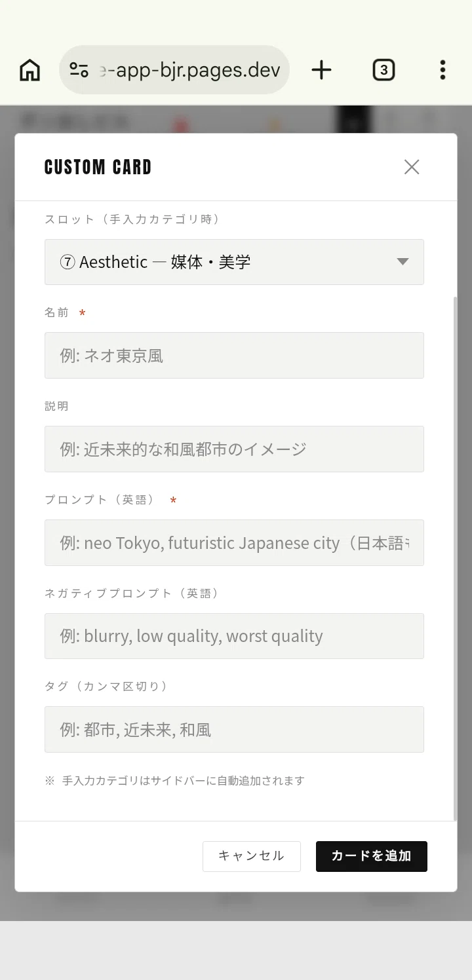Submit with the カードを追加 button
Image resolution: width=472 pixels, height=980 pixels.
pyautogui.click(x=372, y=856)
